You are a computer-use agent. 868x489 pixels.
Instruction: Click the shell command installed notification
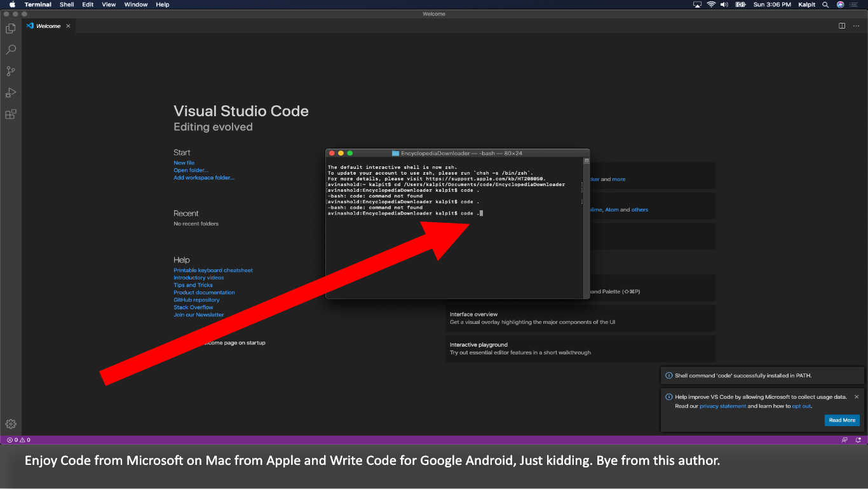[x=763, y=375]
